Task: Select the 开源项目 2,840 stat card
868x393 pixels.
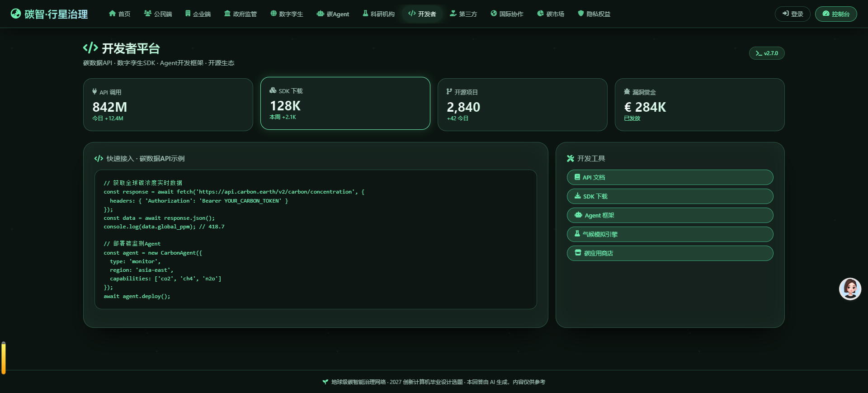Action: 522,105
